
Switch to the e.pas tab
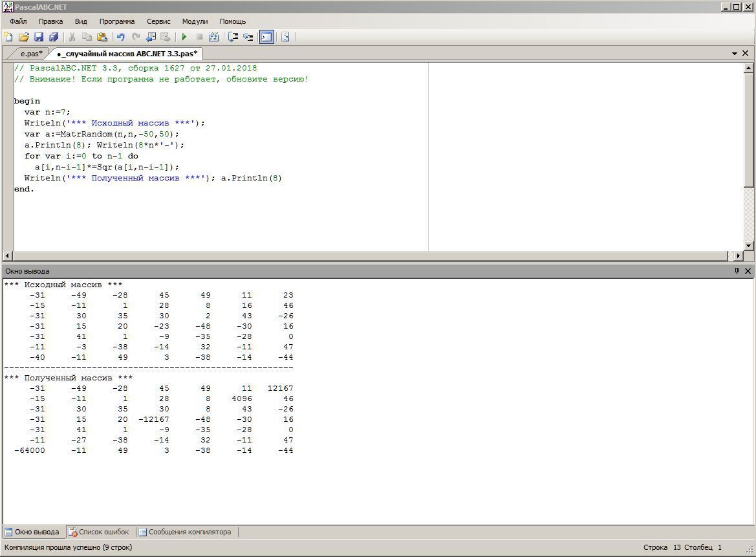click(31, 54)
